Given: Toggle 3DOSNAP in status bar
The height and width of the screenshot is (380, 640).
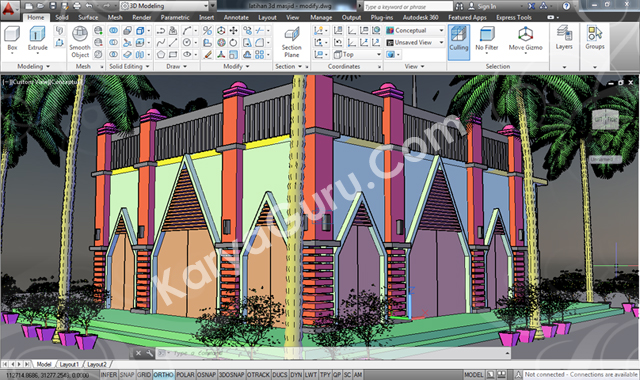Looking at the screenshot, I should click(231, 375).
